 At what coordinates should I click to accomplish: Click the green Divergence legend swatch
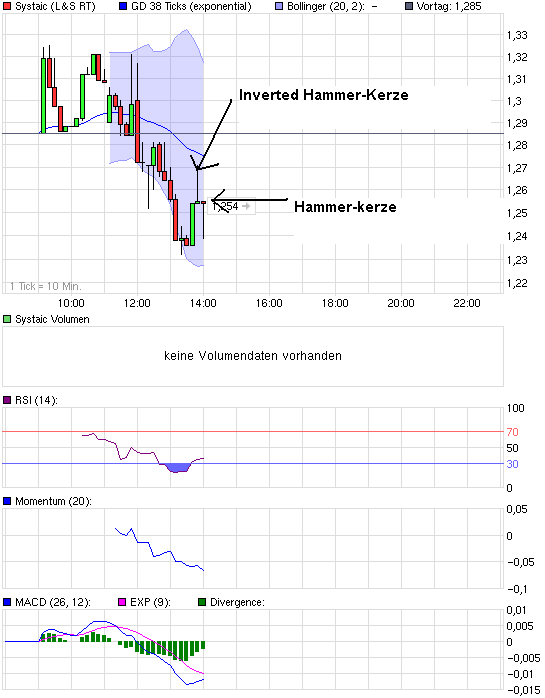202,602
